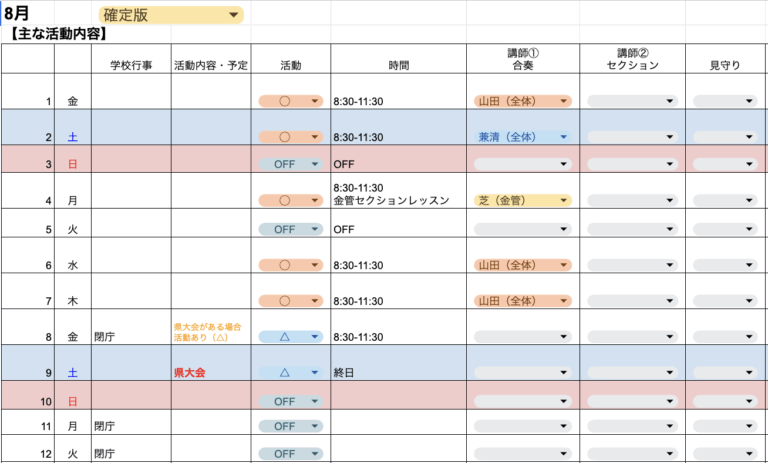Open the OFF activity dropdown for day 3
768x463 pixels.
[x=314, y=164]
